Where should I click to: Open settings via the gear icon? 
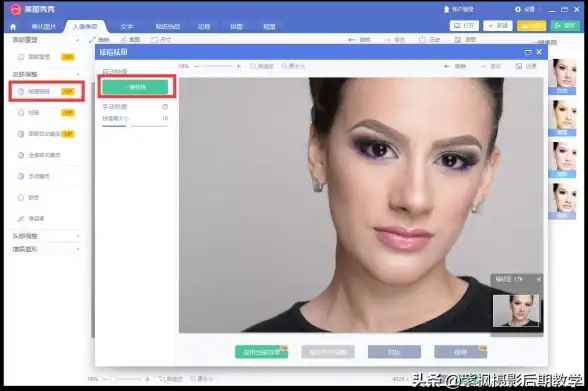point(518,9)
